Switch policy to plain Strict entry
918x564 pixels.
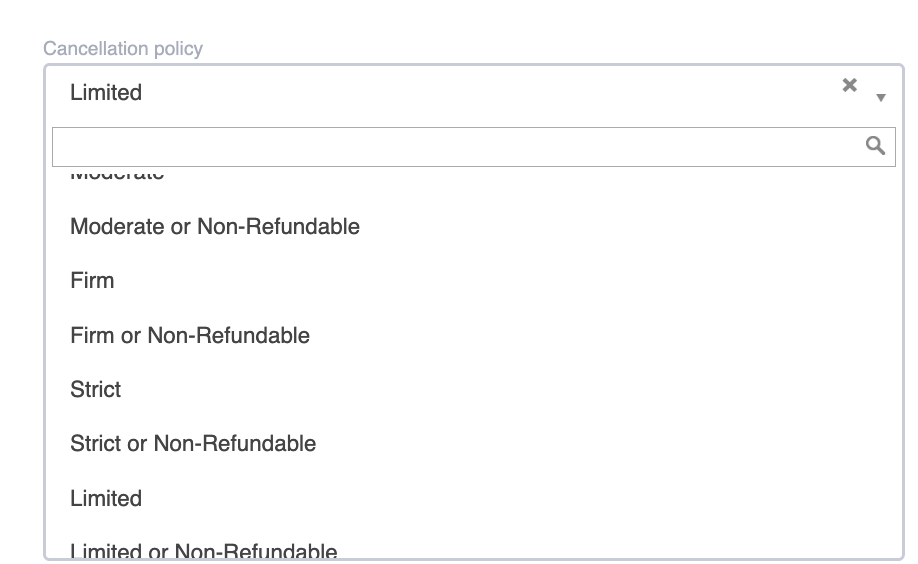(96, 389)
